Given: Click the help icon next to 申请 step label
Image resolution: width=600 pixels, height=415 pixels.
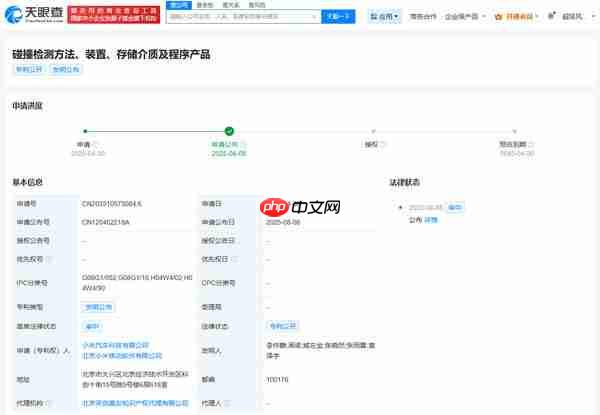Looking at the screenshot, I should [x=95, y=144].
